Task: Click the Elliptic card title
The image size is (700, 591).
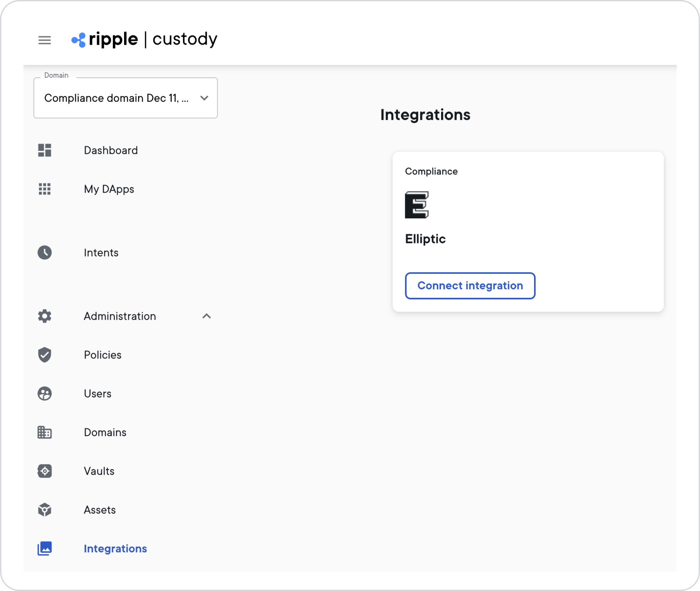Action: tap(425, 239)
